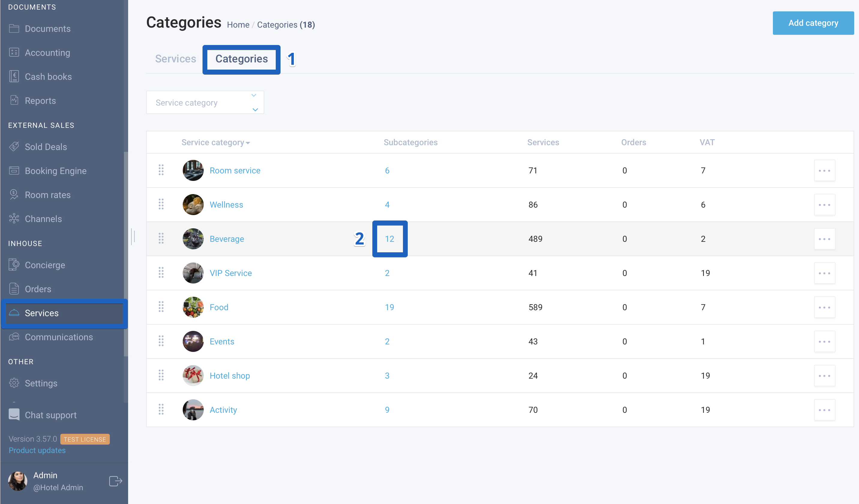Open Concierge in the Inhouse section
Viewport: 859px width, 504px height.
pyautogui.click(x=45, y=265)
